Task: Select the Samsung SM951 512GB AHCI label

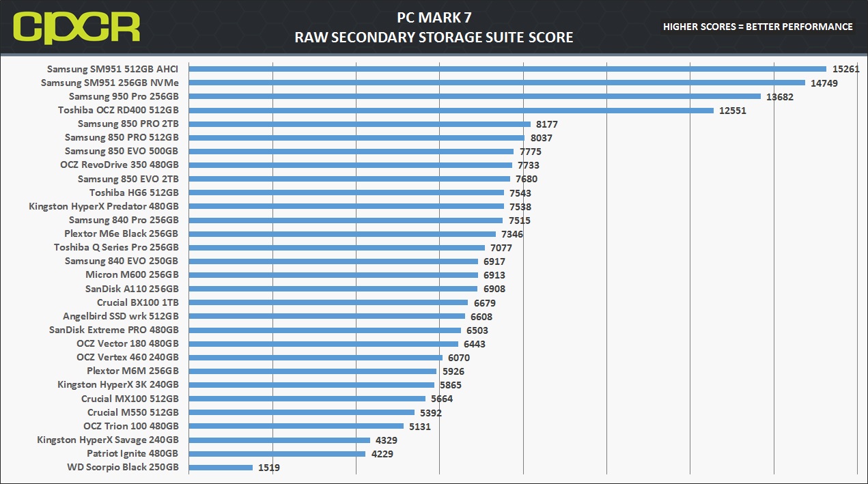Action: [113, 69]
